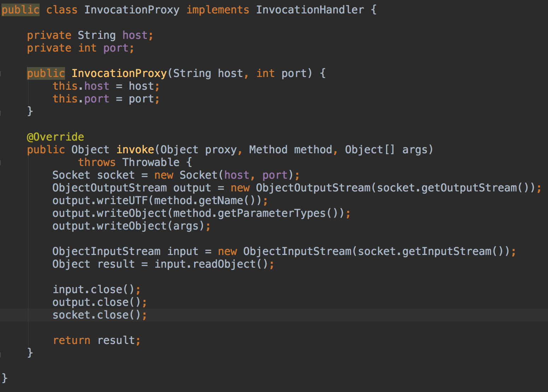
Task: Click 'int' type in 'private int port;'
Action: pyautogui.click(x=87, y=48)
